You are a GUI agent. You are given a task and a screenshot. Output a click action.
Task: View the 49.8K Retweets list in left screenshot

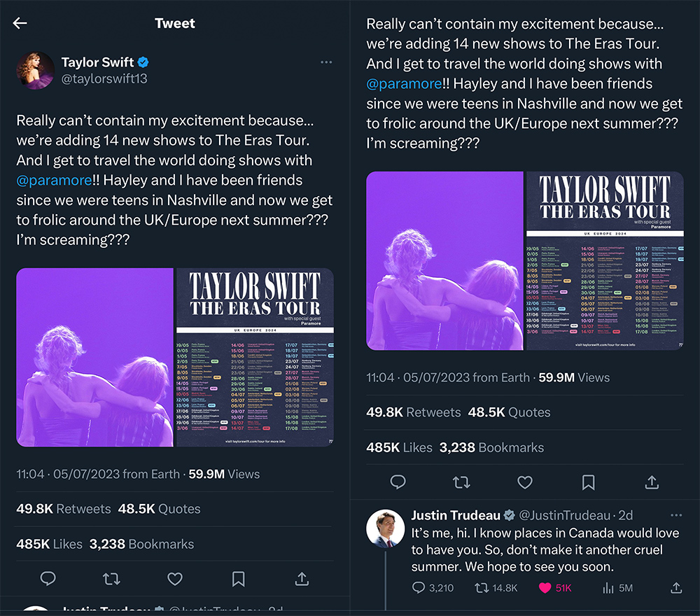click(x=63, y=509)
